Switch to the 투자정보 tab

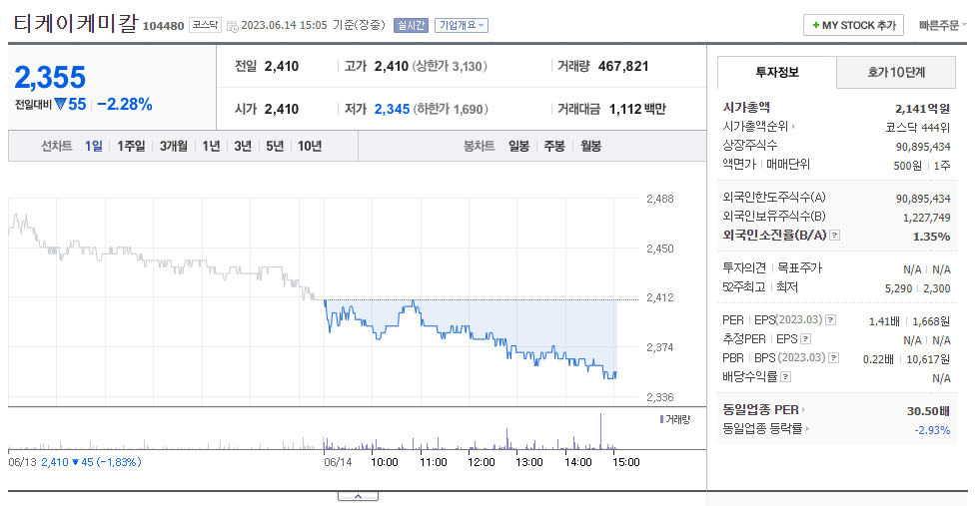coord(777,73)
